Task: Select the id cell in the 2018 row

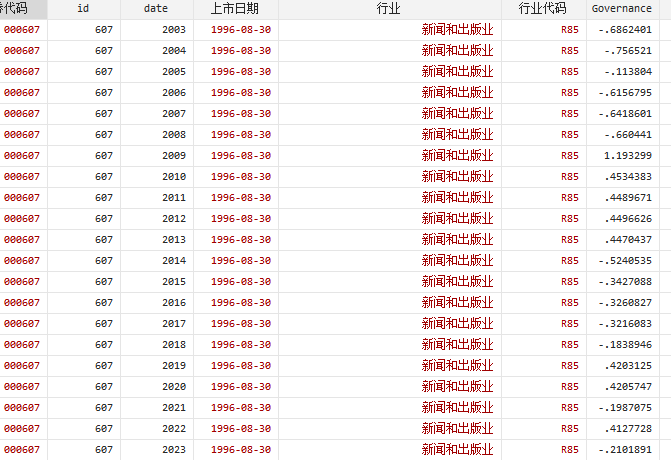Action: (x=104, y=345)
